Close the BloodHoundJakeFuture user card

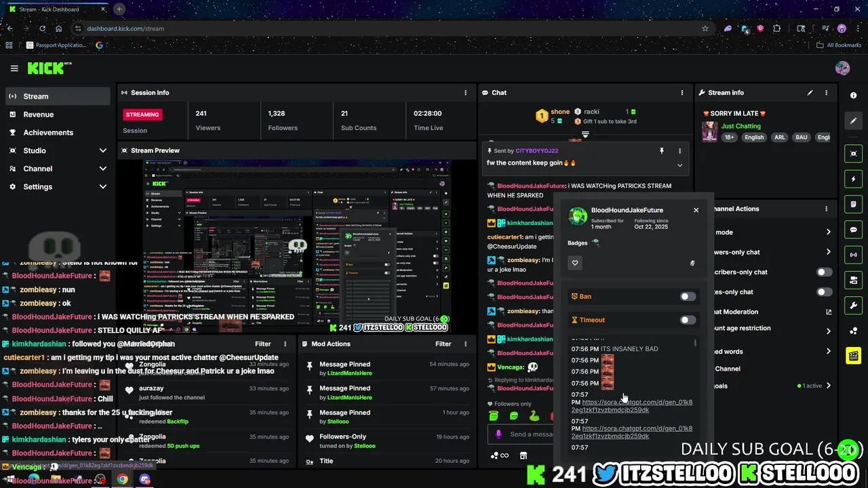(x=696, y=210)
